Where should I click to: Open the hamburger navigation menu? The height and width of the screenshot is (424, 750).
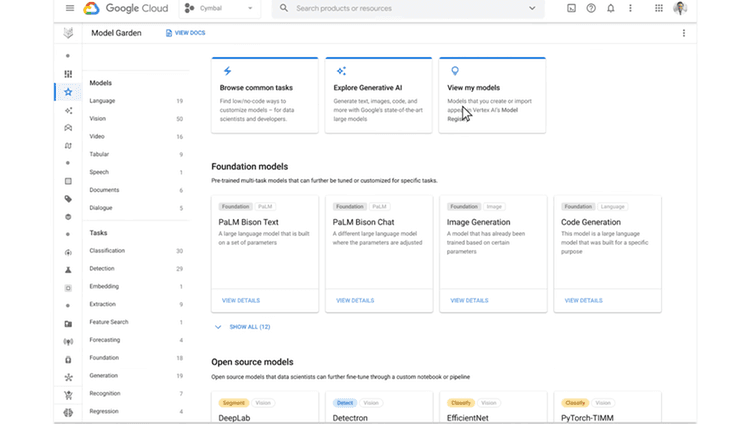coord(70,8)
